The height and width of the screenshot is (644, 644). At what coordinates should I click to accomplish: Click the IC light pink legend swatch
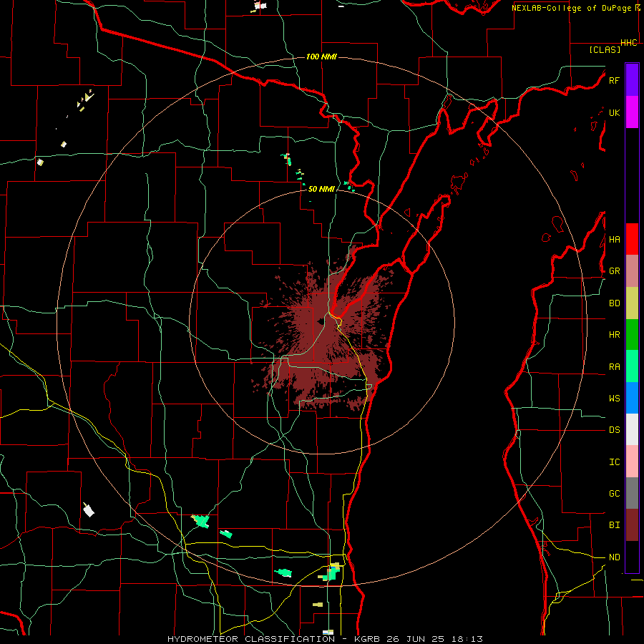(632, 462)
